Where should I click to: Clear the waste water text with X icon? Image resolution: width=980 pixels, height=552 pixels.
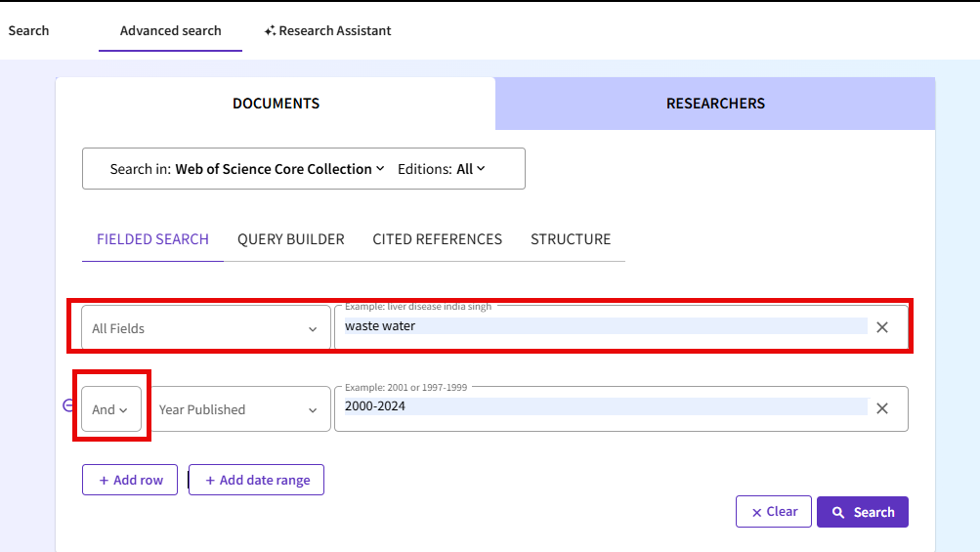881,327
